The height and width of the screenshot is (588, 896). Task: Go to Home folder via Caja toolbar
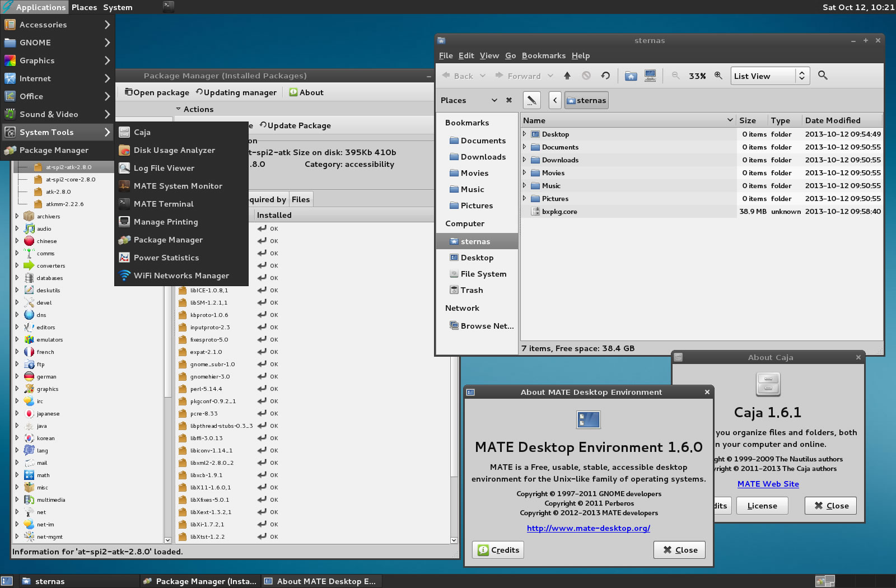click(631, 76)
